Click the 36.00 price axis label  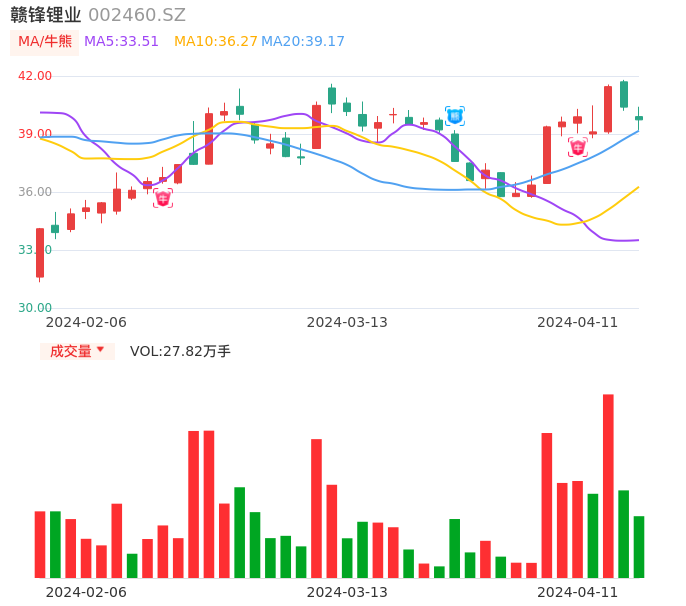[x=35, y=192]
